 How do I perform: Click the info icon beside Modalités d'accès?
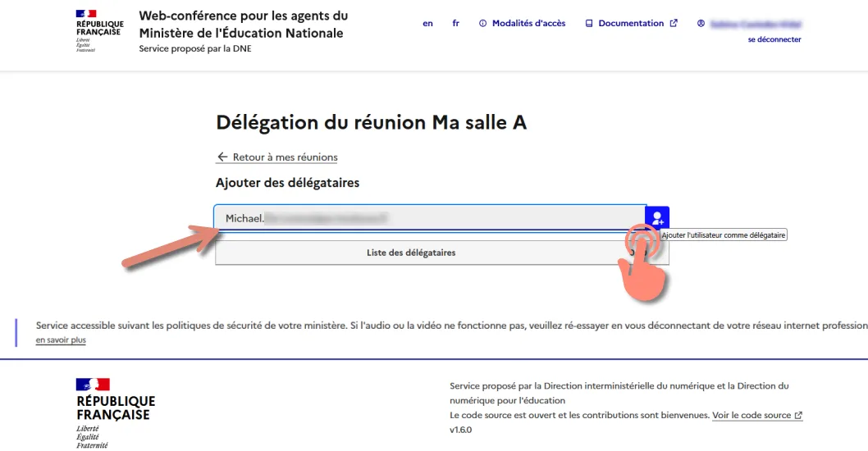point(482,23)
